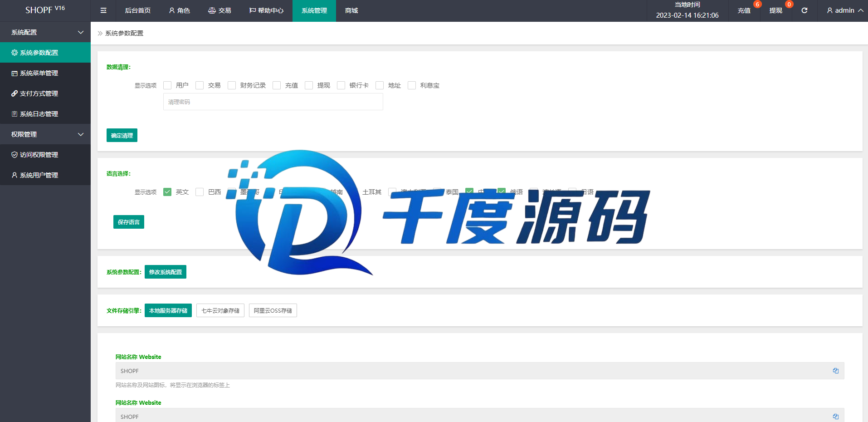Screen dimensions: 868x422
Task: Click the 角色 person icon in navbar
Action: click(x=172, y=10)
